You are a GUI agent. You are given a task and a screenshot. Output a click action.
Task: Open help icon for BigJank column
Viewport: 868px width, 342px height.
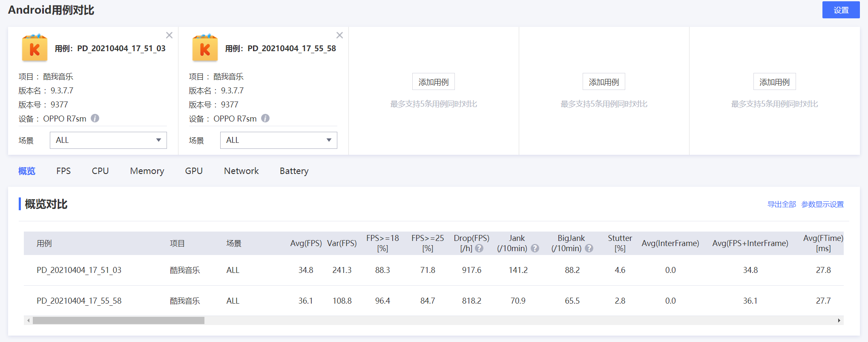click(x=589, y=248)
